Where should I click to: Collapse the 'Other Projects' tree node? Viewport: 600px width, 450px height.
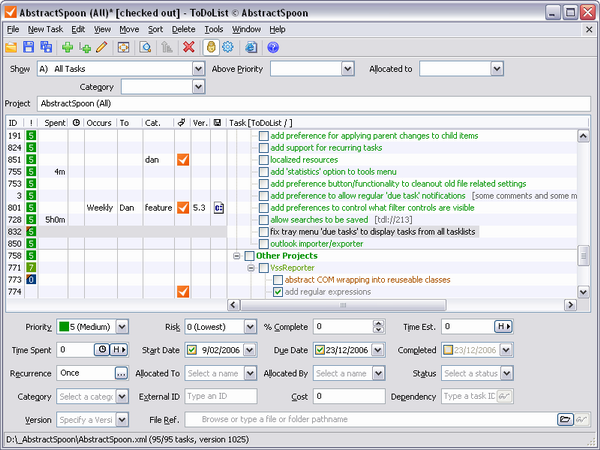click(237, 256)
